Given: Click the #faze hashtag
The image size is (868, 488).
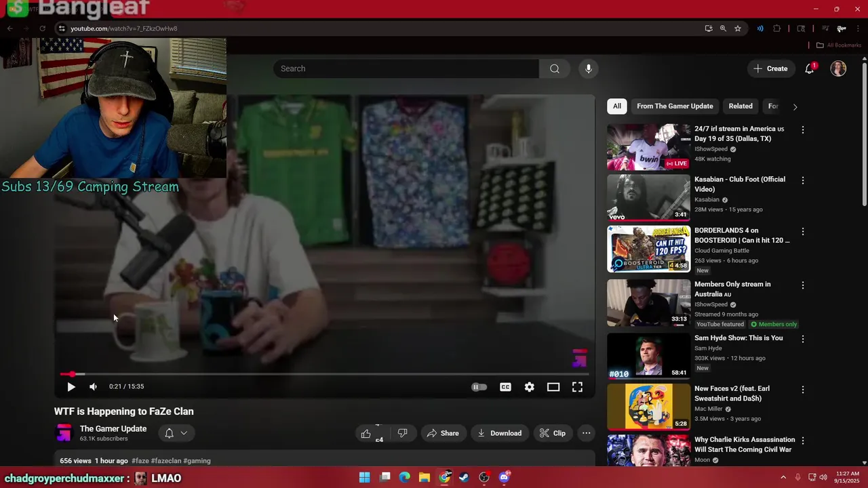Looking at the screenshot, I should click(140, 461).
